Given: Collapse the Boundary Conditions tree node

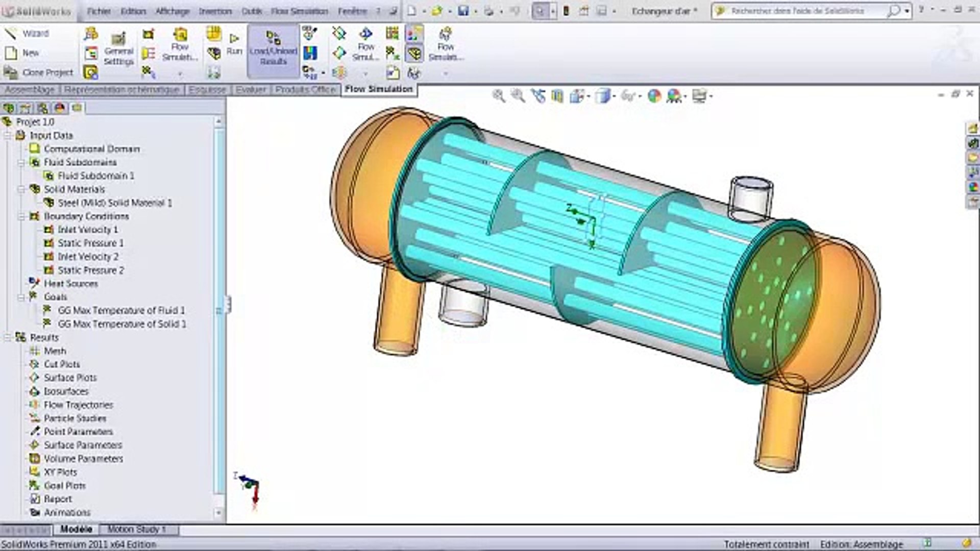Looking at the screenshot, I should [x=21, y=216].
